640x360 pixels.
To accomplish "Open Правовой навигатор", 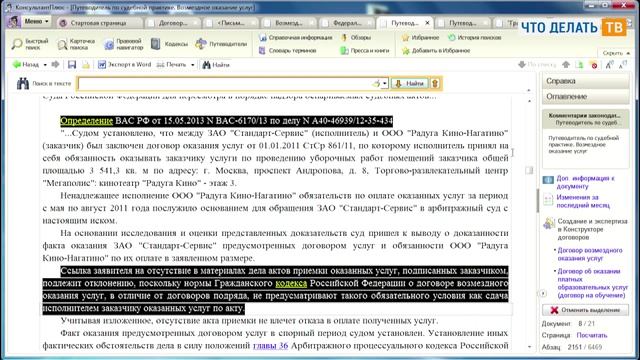I will point(124,44).
